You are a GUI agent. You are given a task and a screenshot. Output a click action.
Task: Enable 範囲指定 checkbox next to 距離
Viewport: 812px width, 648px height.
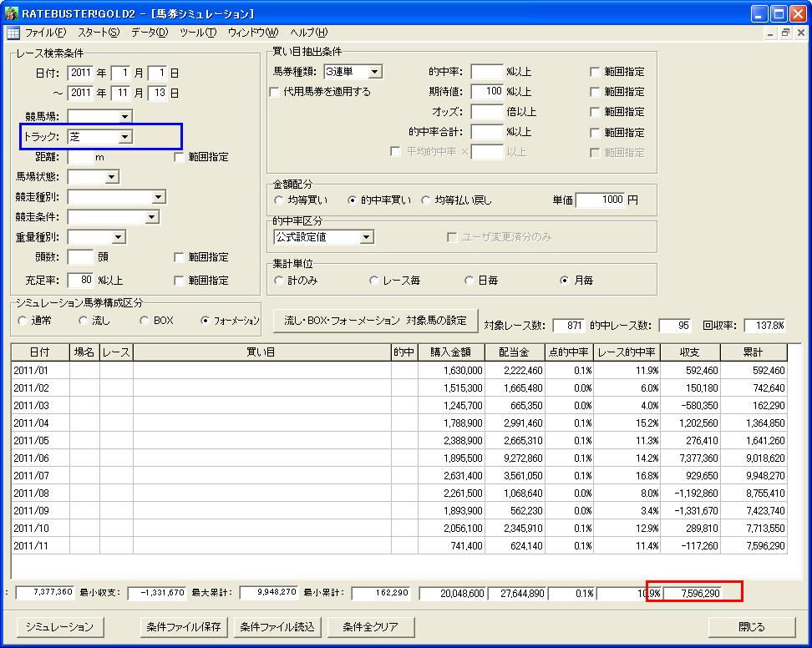[179, 157]
